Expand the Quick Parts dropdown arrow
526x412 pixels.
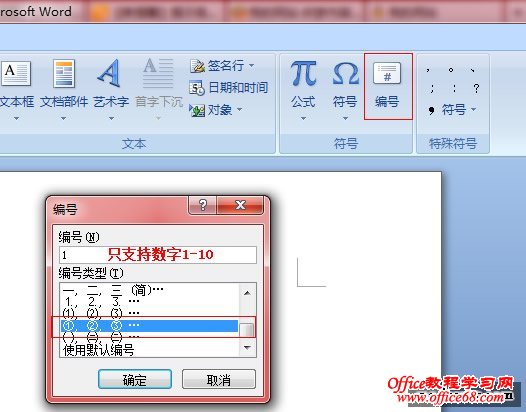63,118
